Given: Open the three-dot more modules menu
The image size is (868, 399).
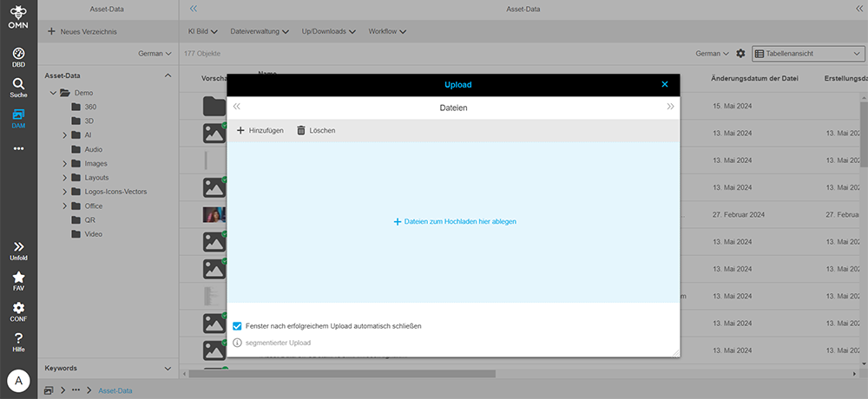Looking at the screenshot, I should coord(18,148).
